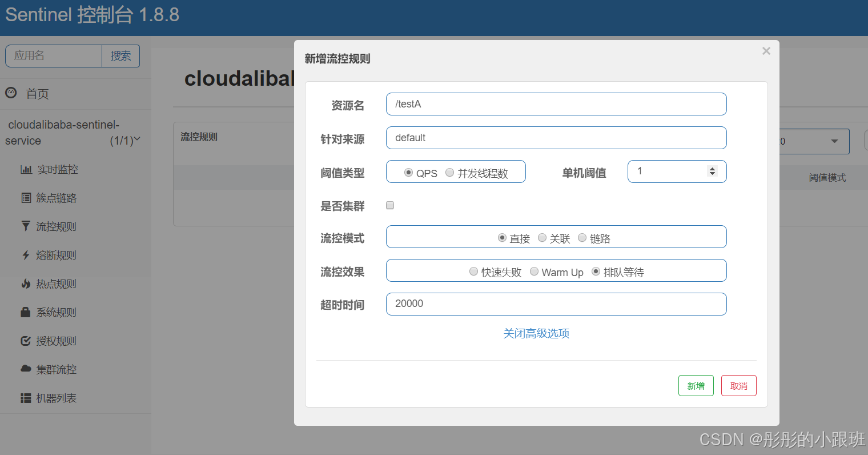Choose 链路 flow control mode

pyautogui.click(x=582, y=238)
